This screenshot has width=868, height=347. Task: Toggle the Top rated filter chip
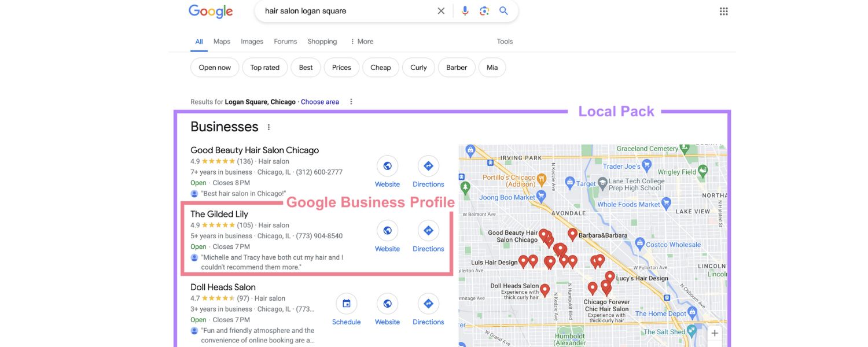coord(264,67)
